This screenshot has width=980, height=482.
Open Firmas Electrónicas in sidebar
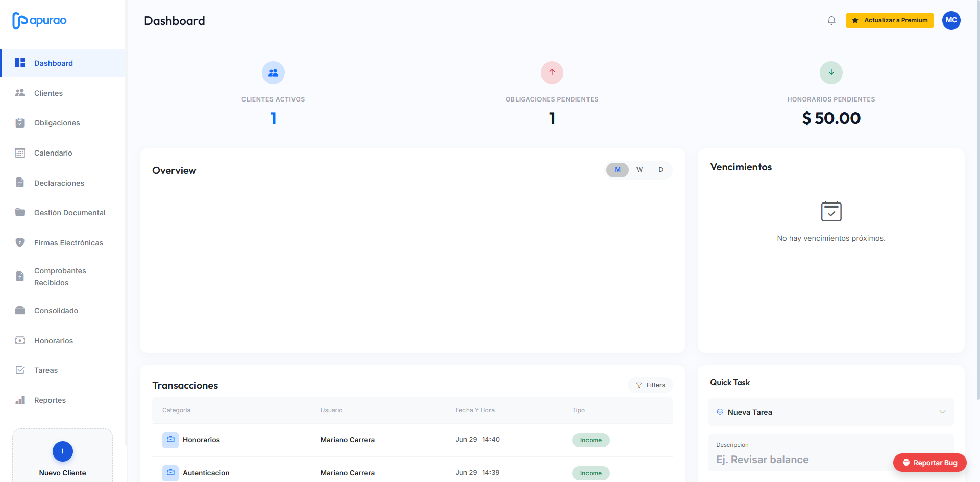click(x=63, y=242)
